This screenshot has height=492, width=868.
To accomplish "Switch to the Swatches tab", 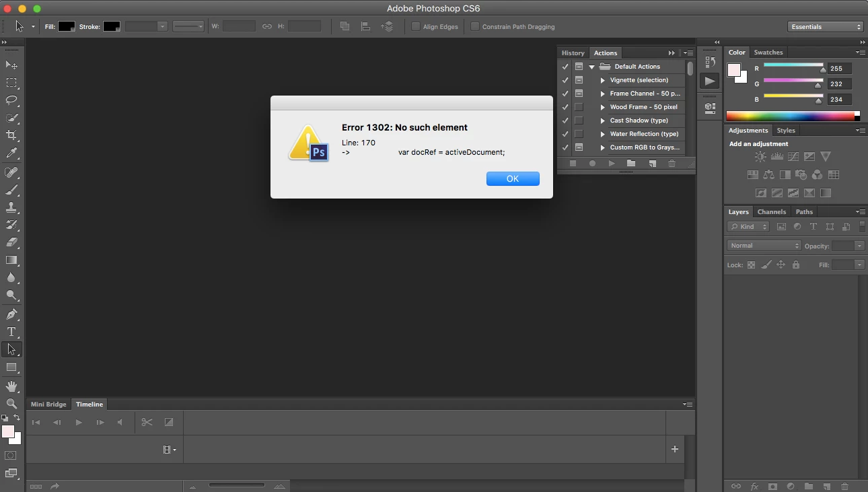I will tap(768, 52).
